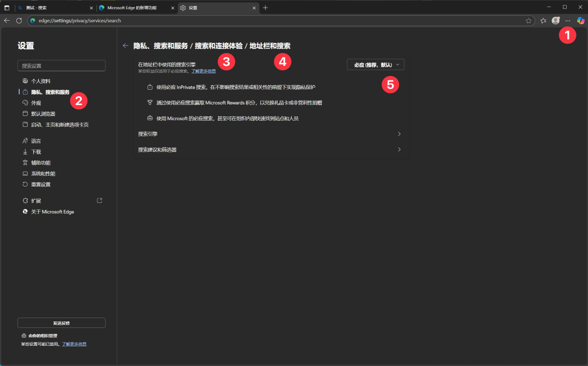
Task: Click the 外观 sidebar icon
Action: pyautogui.click(x=25, y=103)
